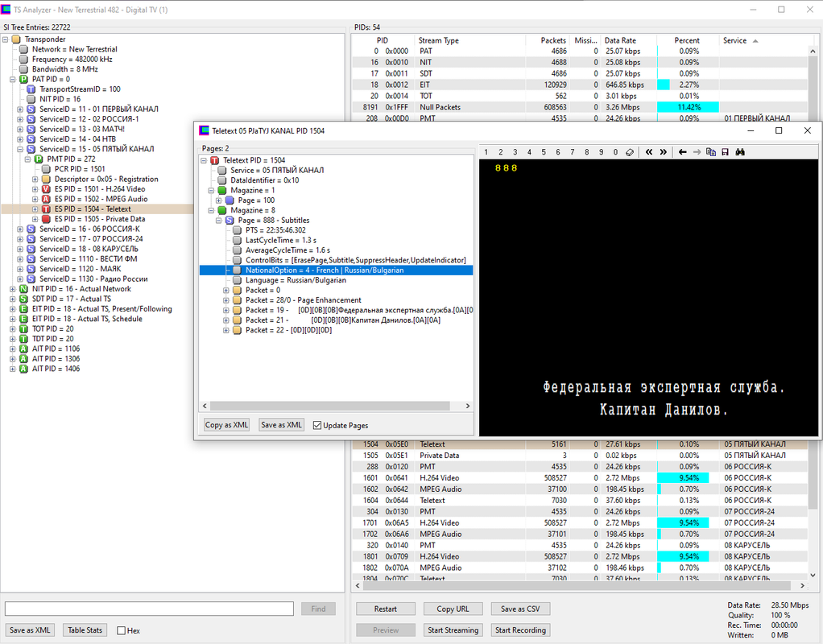
Task: Expand ES PID = 1502 - MPEG Audio node
Action: [x=35, y=199]
